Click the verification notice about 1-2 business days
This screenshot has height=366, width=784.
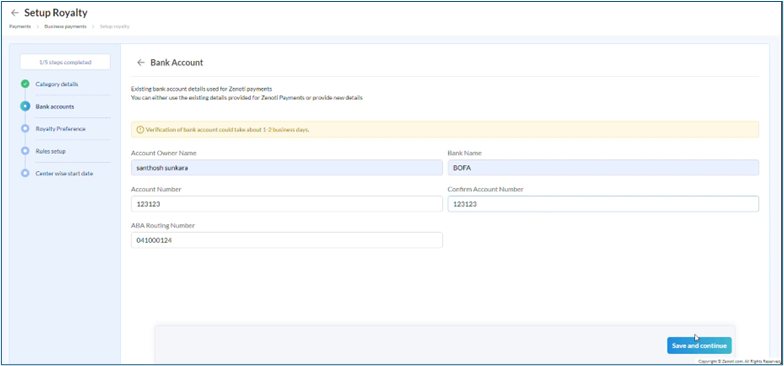(444, 130)
